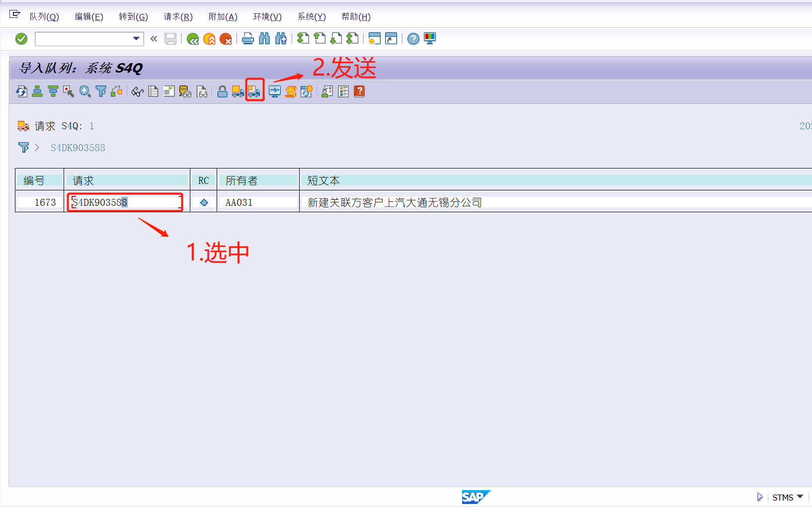Open the command field dropdown arrow
Image resolution: width=812 pixels, height=507 pixels.
tap(135, 39)
